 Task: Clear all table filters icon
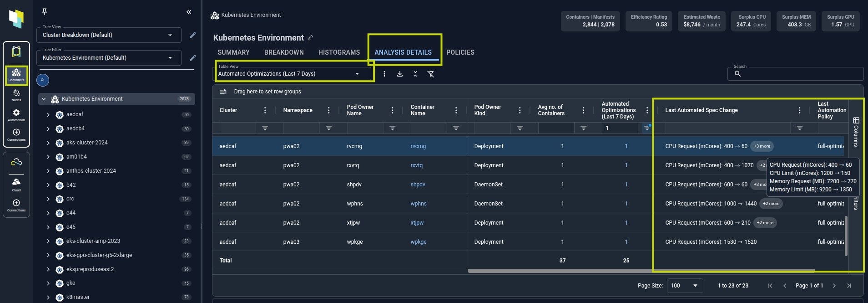pyautogui.click(x=430, y=74)
